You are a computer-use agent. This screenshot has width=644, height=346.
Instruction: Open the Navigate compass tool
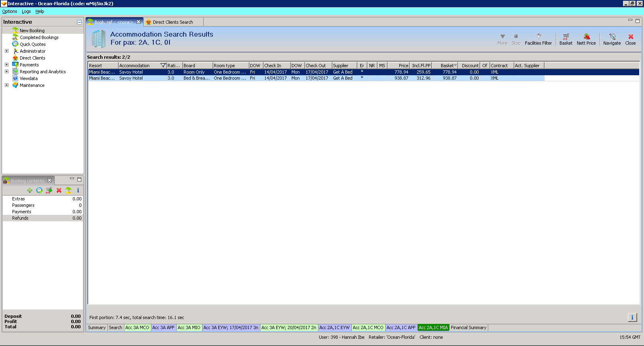pyautogui.click(x=612, y=39)
